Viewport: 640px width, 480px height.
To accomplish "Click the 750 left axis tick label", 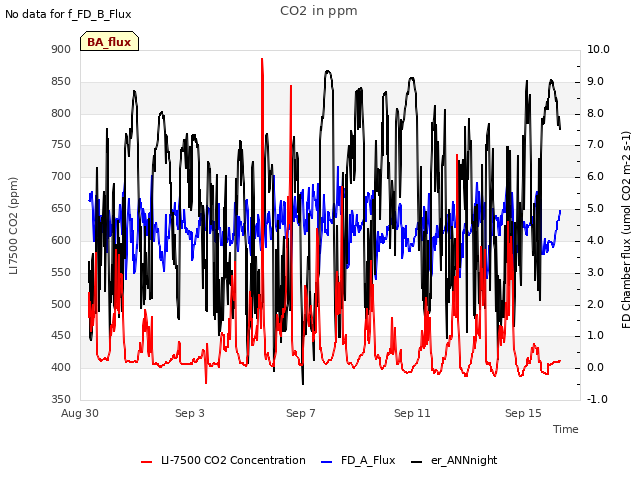I will click(61, 144).
